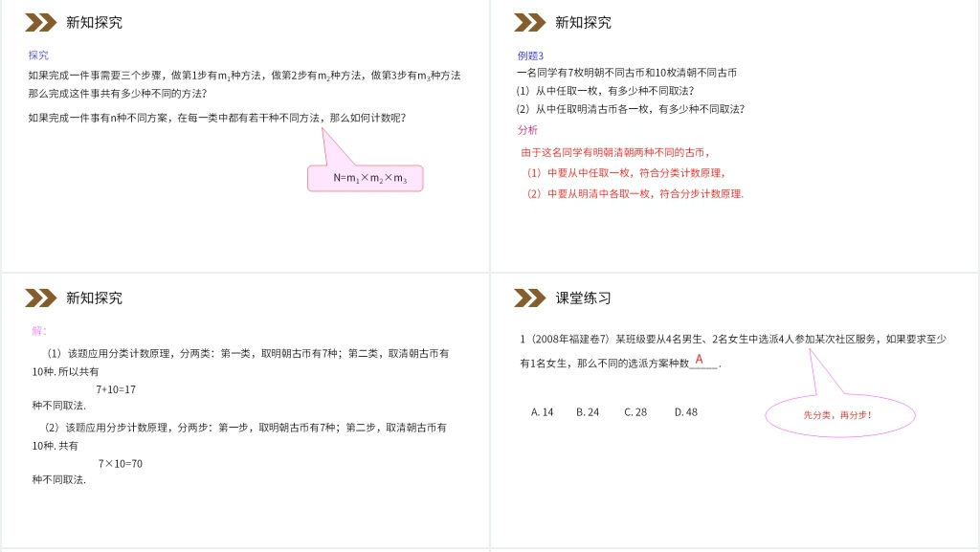Click the chevron arrows icon in the 解 slide
This screenshot has width=980, height=552.
(x=40, y=298)
